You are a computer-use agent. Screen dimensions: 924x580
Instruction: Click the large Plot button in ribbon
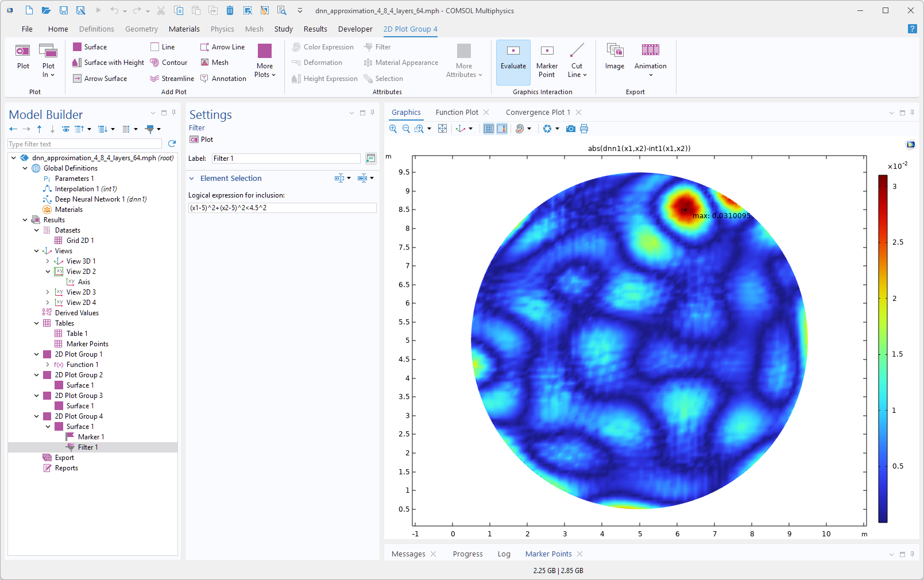(23, 57)
